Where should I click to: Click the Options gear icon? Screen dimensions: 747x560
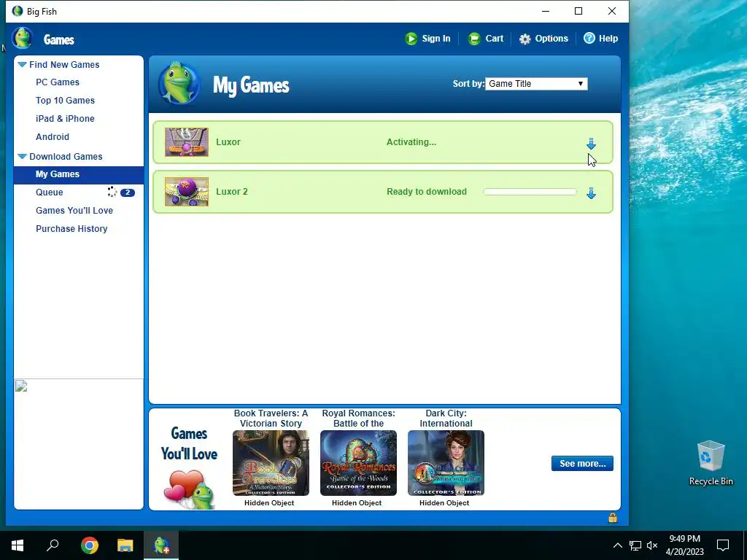point(525,39)
